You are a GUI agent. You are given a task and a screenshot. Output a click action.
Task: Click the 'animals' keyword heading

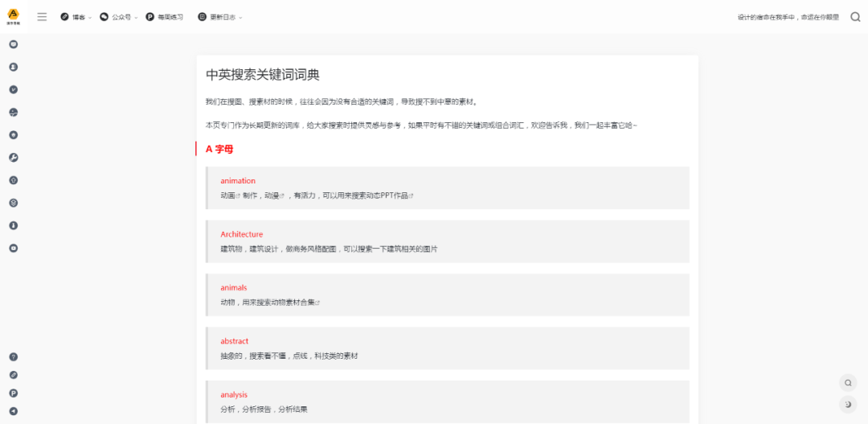tap(234, 288)
